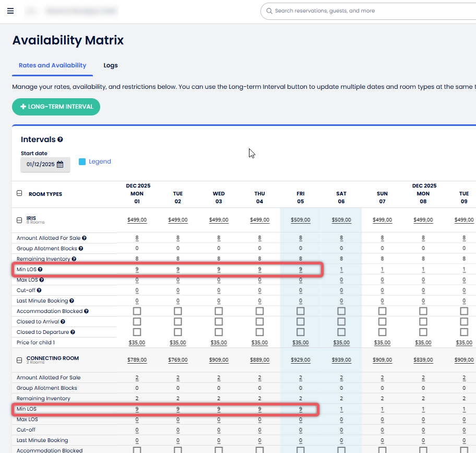476x453 pixels.
Task: Enable Closed to Arrival on Tuesday 02
Action: (177, 321)
